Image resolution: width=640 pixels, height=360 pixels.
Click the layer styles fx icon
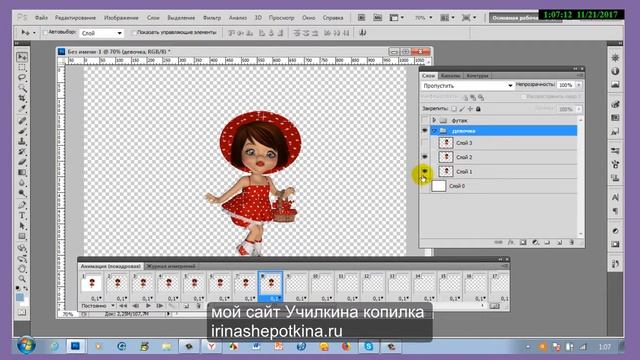click(511, 242)
